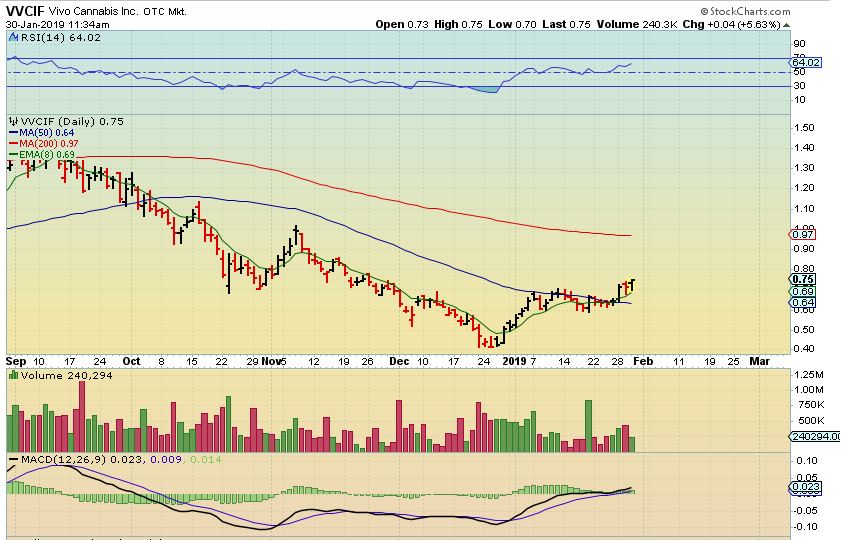Image resolution: width=844 pixels, height=540 pixels.
Task: Click the High 0.75 value in the header
Action: (458, 24)
